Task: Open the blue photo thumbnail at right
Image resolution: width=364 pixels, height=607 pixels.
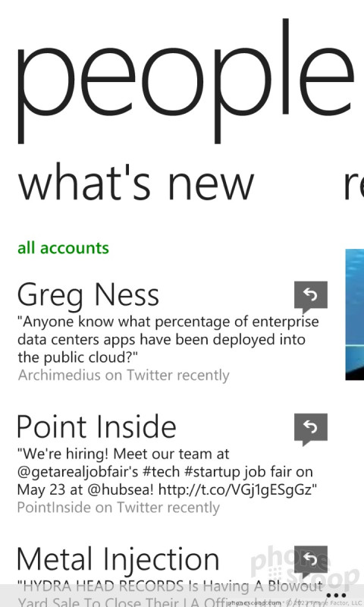Action: tap(354, 314)
